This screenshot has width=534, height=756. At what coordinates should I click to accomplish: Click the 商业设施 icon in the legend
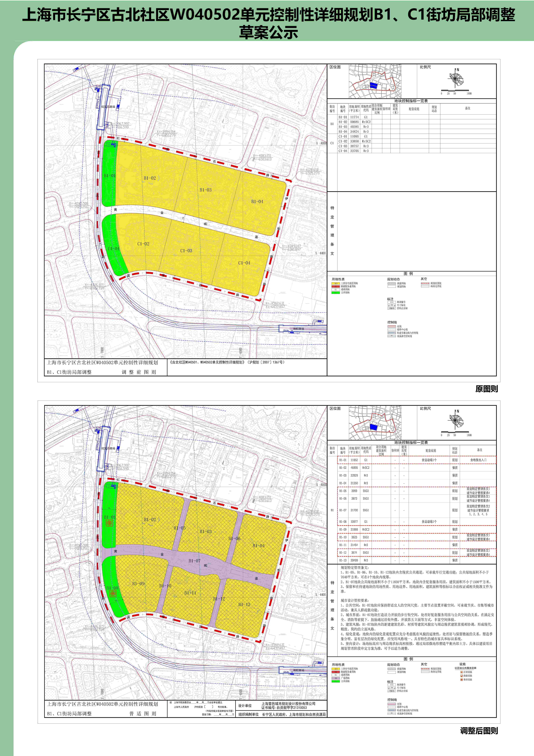pyautogui.click(x=462, y=676)
